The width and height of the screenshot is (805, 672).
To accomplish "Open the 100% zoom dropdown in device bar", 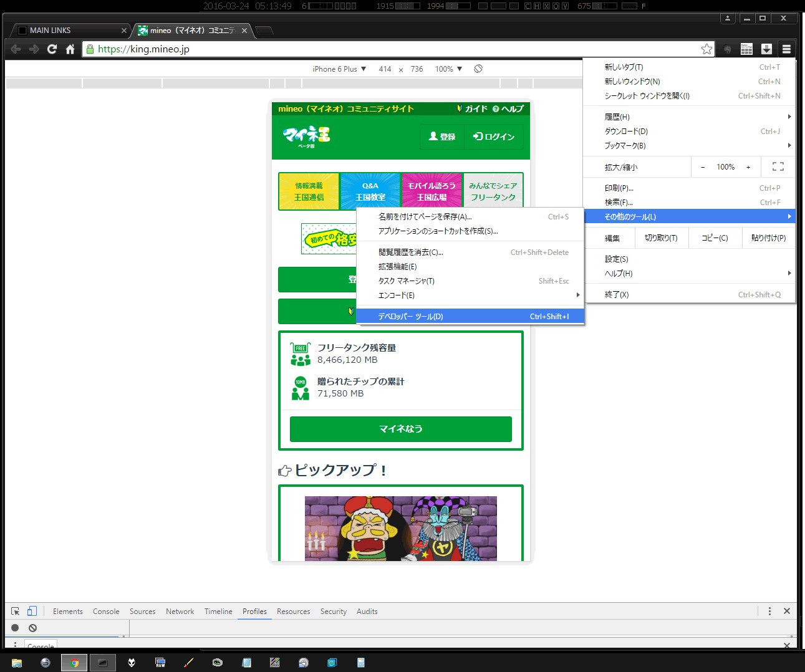I will (448, 69).
